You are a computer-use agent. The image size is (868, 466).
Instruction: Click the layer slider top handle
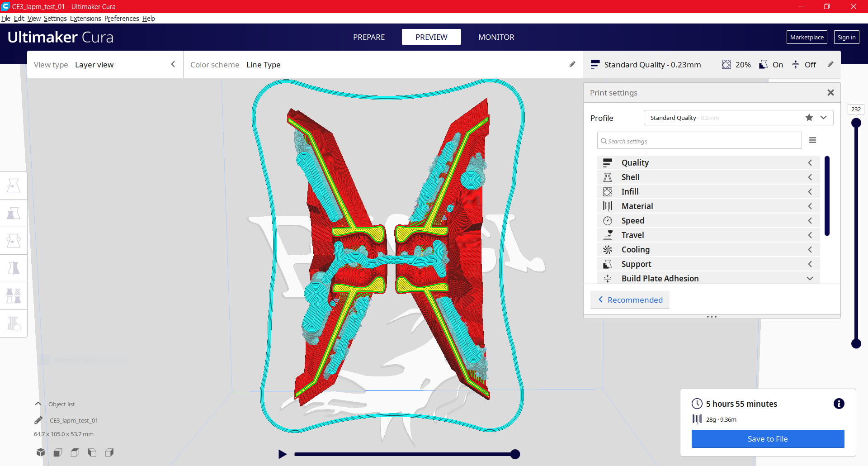[856, 123]
